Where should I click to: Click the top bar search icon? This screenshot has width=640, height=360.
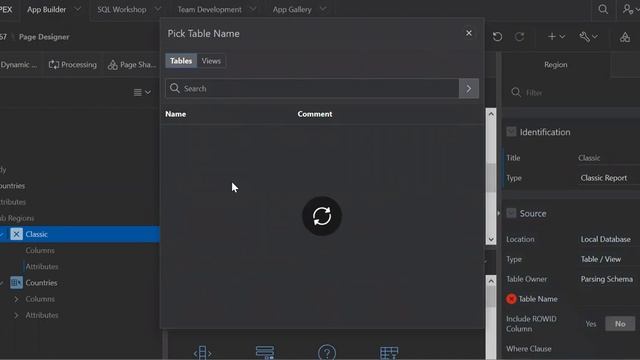coord(603,9)
